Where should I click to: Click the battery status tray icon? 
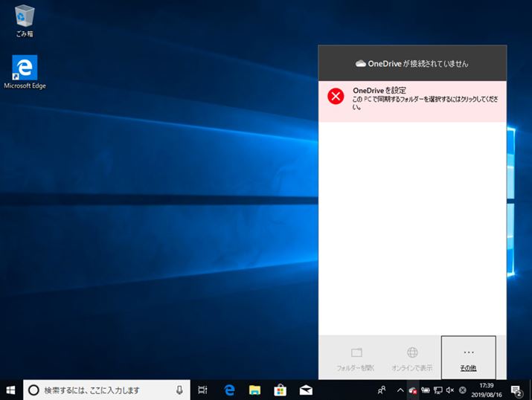click(426, 390)
